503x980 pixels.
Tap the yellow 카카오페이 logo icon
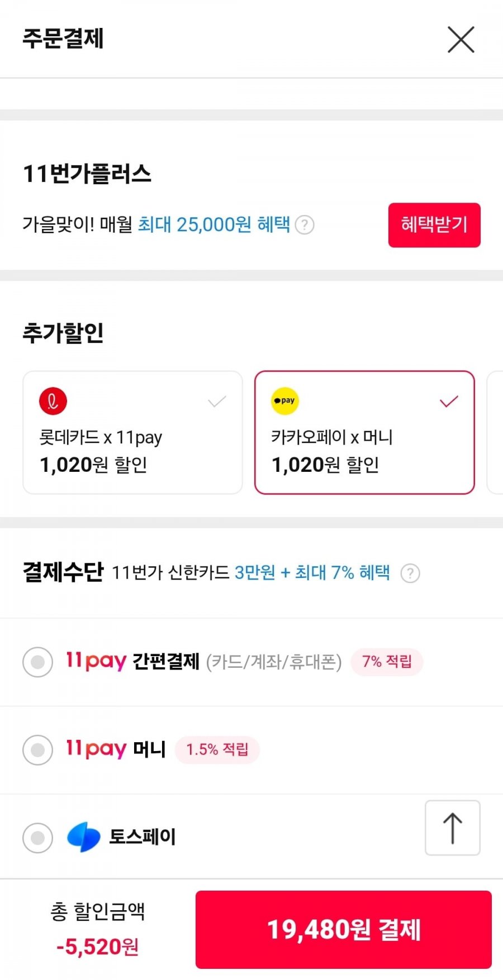pos(285,401)
